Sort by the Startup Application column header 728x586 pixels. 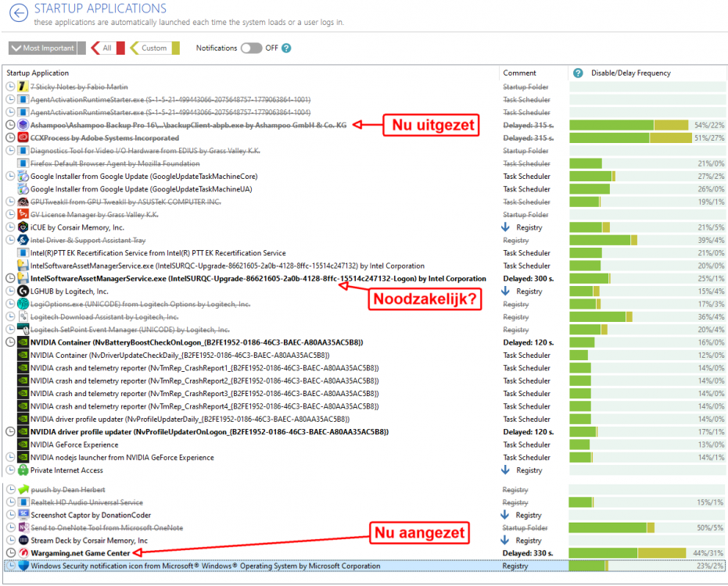[38, 73]
